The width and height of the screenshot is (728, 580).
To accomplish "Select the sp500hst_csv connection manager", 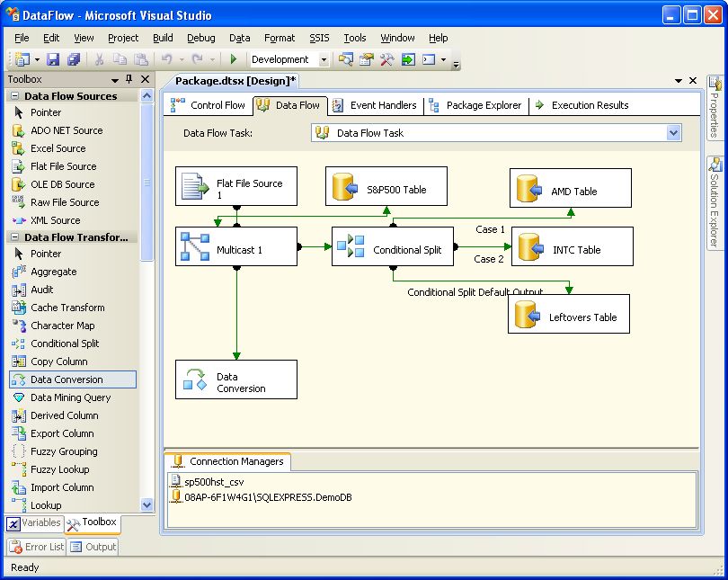I will [207, 482].
